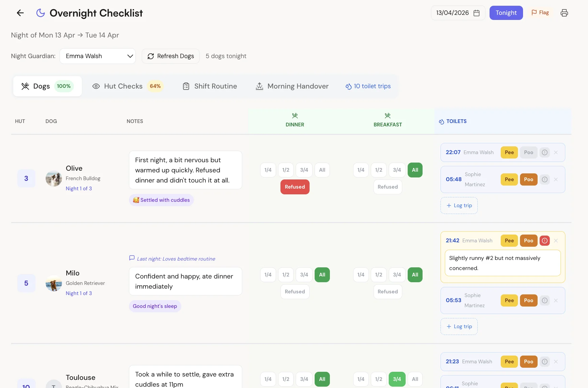Image resolution: width=588 pixels, height=388 pixels.
Task: Remove Milo's 21:42 toilet trip with X
Action: (556, 241)
